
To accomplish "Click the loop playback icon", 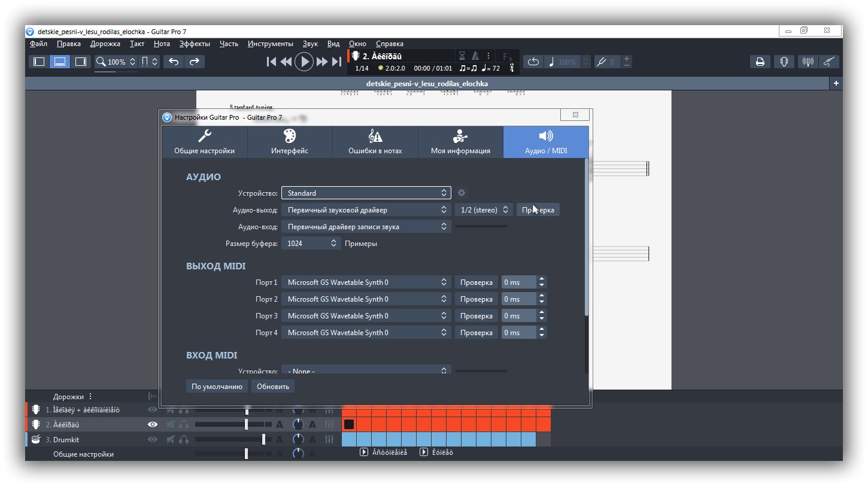I will point(533,62).
